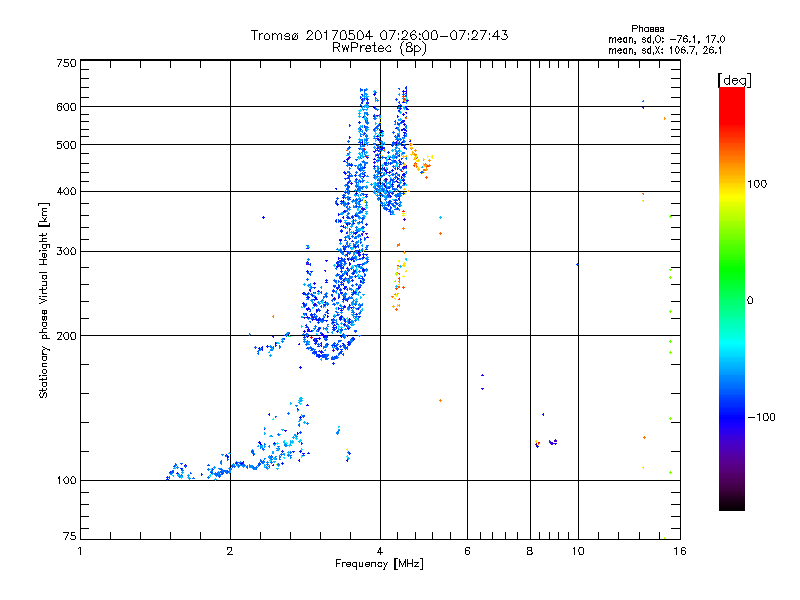Click the green region of the colorbar
The width and height of the screenshot is (800, 600).
pyautogui.click(x=732, y=270)
